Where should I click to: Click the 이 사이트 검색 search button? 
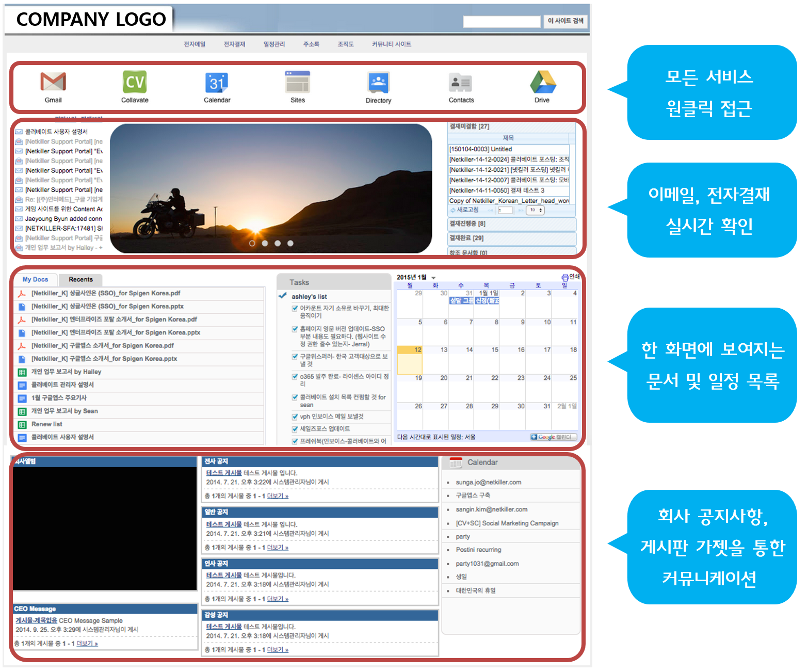[x=565, y=21]
